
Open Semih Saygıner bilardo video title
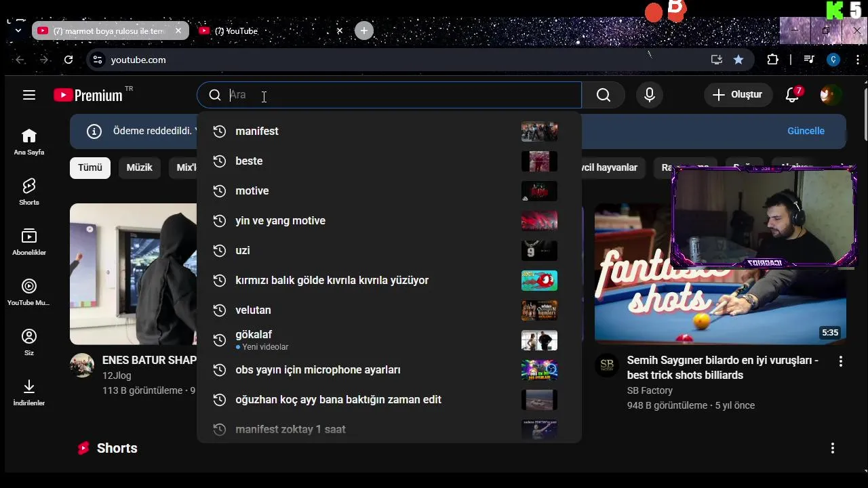point(723,368)
